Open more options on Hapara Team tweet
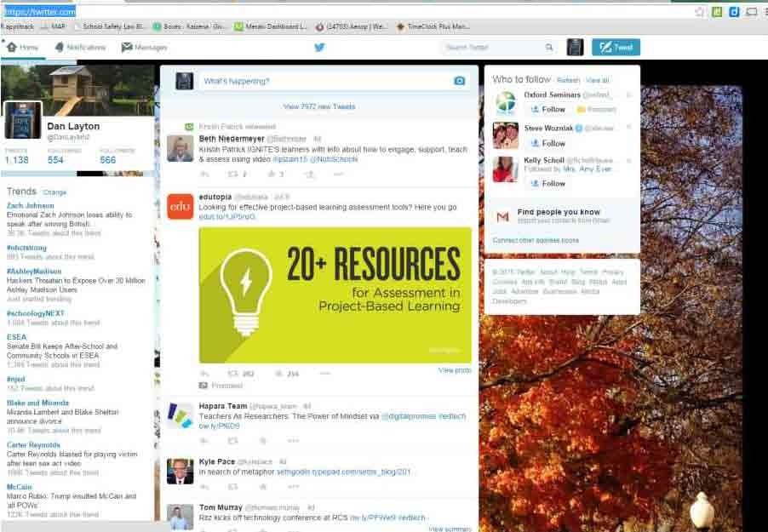The height and width of the screenshot is (532, 768). coord(294,441)
